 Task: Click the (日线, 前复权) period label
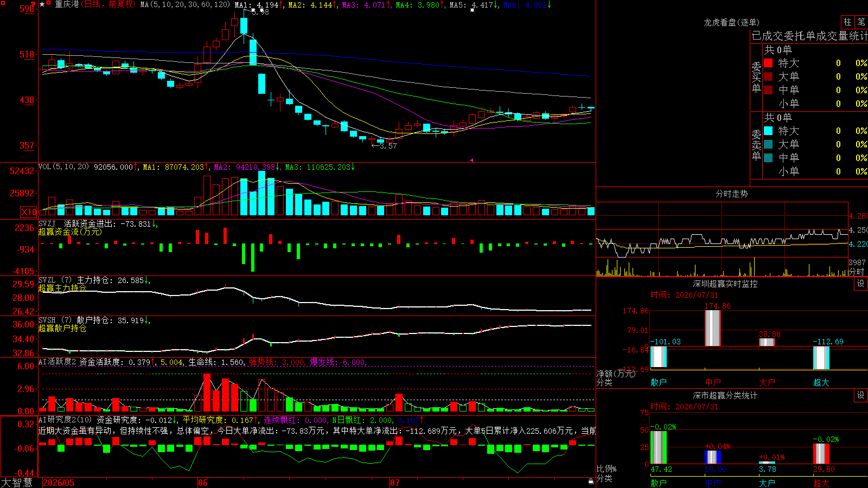[108, 4]
